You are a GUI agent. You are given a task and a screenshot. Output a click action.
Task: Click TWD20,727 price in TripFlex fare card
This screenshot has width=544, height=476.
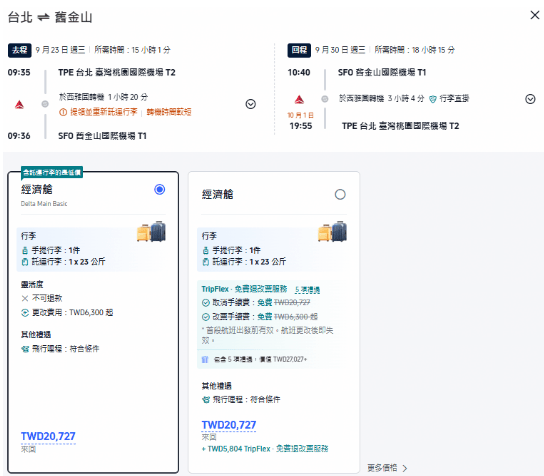click(x=229, y=425)
